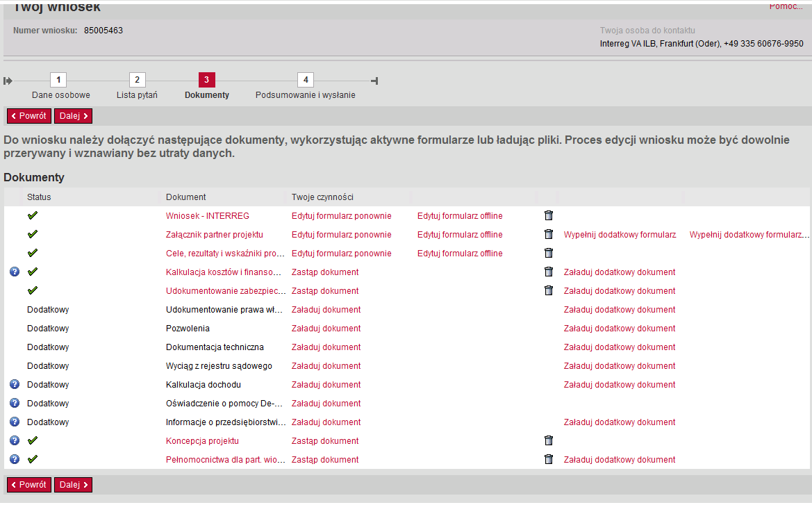
Task: Click Załaduj dodatkowy dokument for Kalkulacja kosztów
Action: click(620, 272)
